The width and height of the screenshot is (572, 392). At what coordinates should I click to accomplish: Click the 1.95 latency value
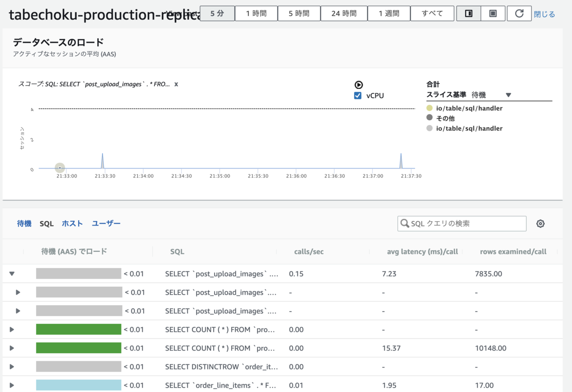389,385
